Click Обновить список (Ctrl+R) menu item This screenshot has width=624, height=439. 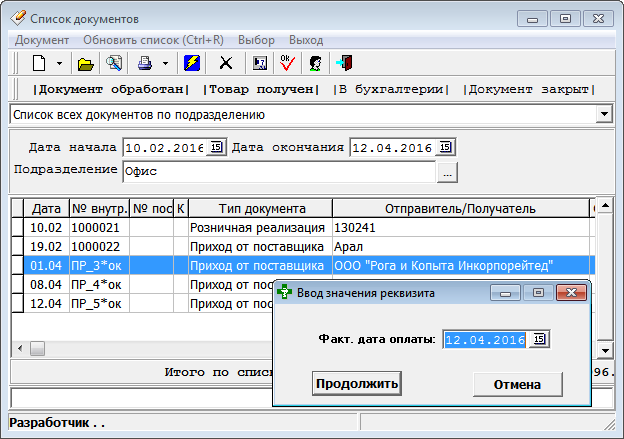click(x=153, y=40)
